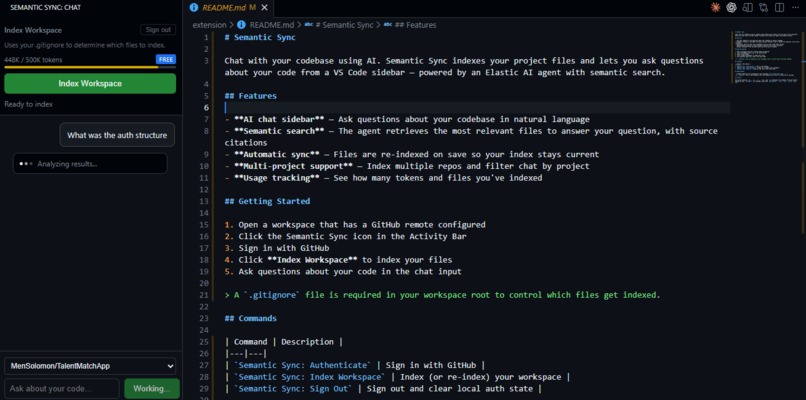Click line number 6 in the gutter

[206, 107]
